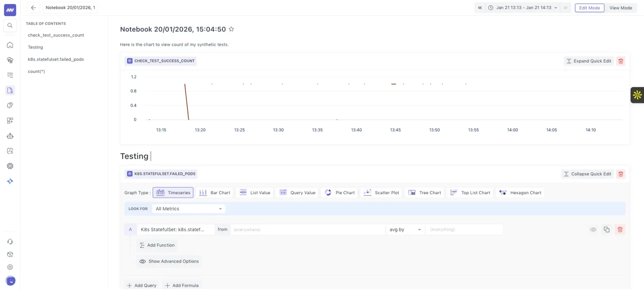Screen dimensions: 644x290
Task: Open the dashboard builder icon in sidebar
Action: [10, 120]
